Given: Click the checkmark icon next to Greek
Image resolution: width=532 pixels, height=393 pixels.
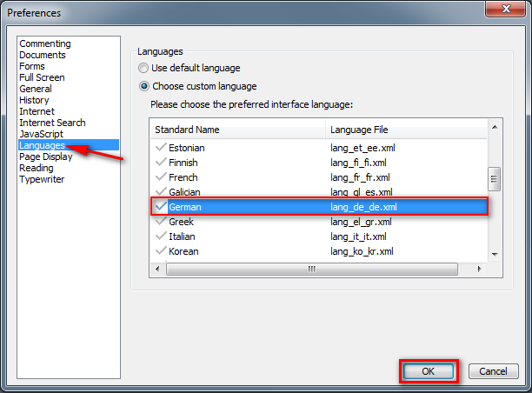Looking at the screenshot, I should point(160,222).
